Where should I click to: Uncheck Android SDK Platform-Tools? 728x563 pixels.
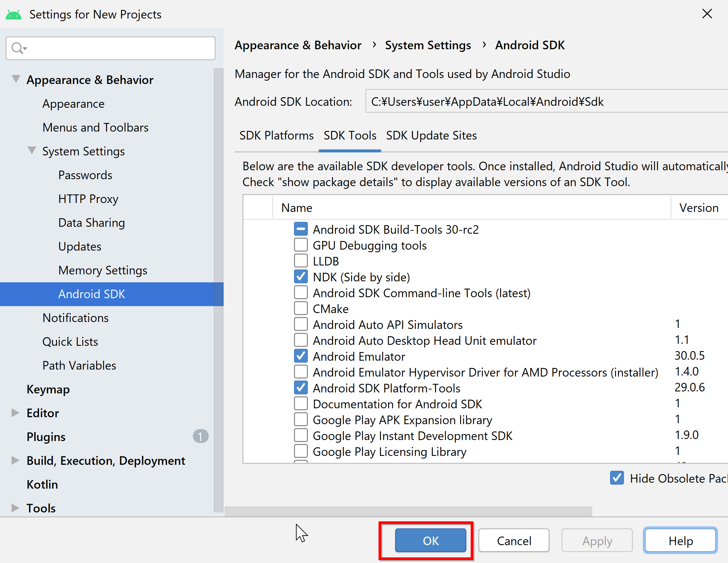coord(301,387)
